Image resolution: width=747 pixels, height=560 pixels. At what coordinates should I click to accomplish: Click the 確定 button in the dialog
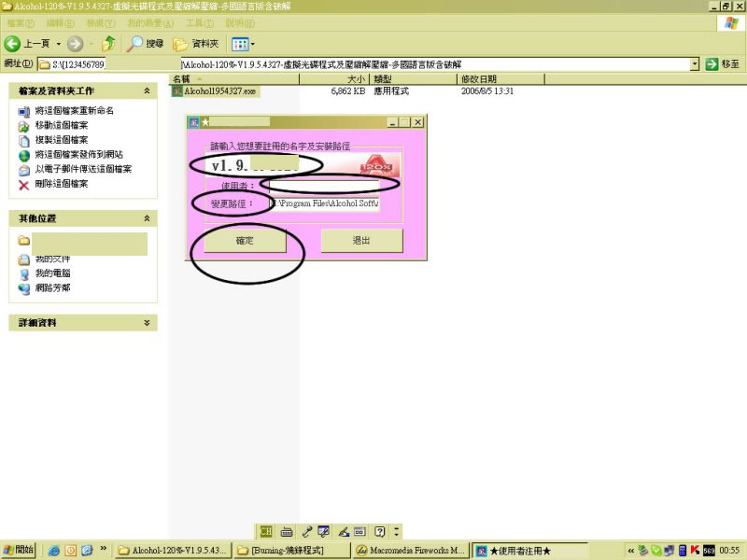[245, 241]
